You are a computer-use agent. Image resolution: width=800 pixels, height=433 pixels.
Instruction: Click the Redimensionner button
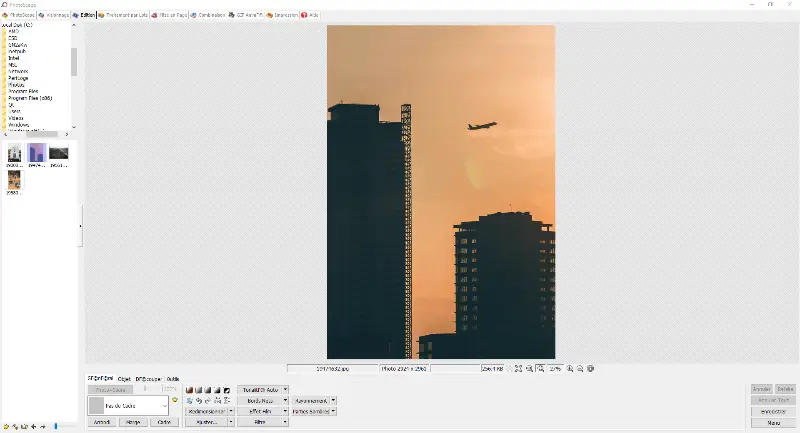[206, 411]
